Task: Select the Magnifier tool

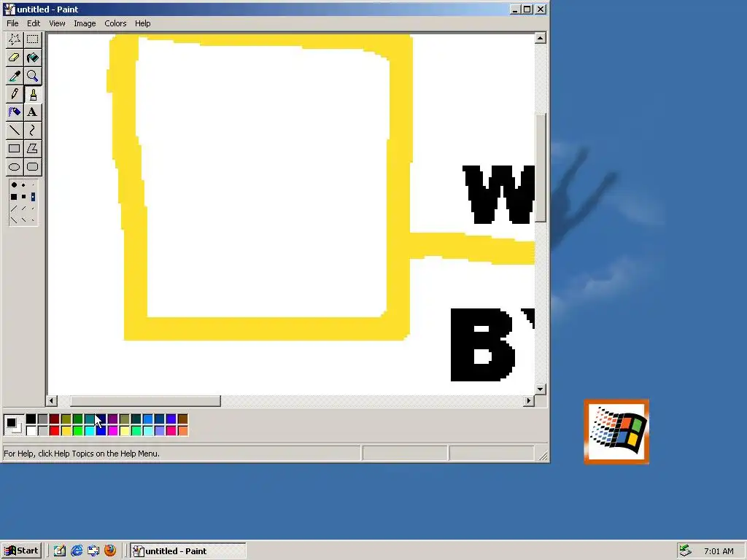Action: pos(32,76)
